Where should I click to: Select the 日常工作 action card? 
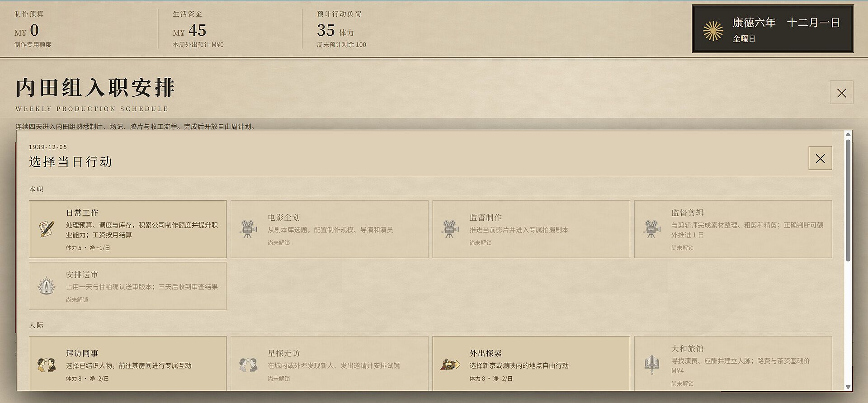(x=127, y=229)
